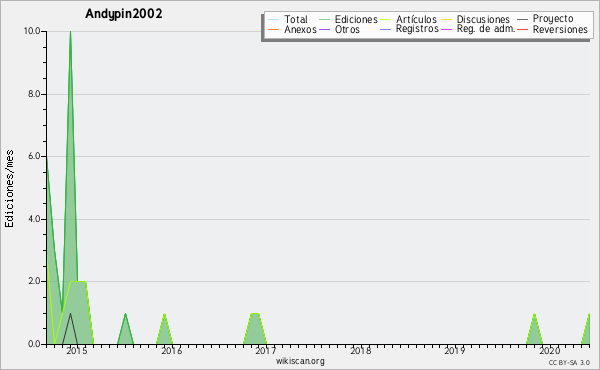Click the late-2016 flat-topped peak

pyautogui.click(x=255, y=330)
